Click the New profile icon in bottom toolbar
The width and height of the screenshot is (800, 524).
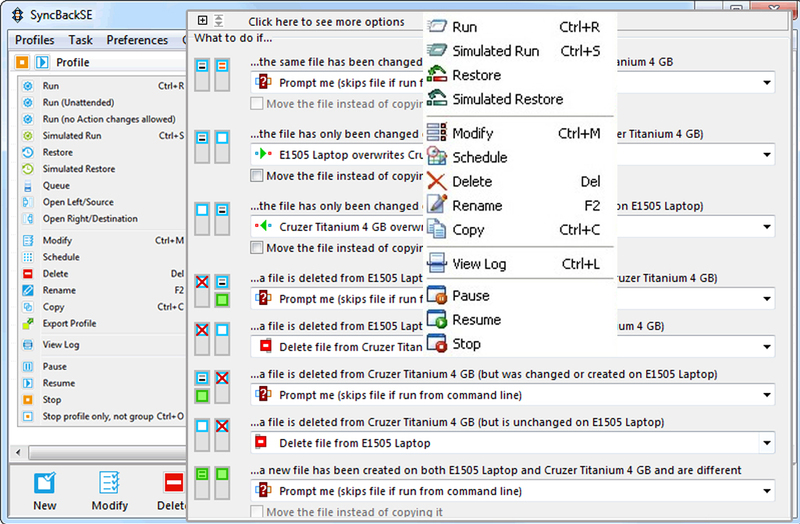(45, 483)
